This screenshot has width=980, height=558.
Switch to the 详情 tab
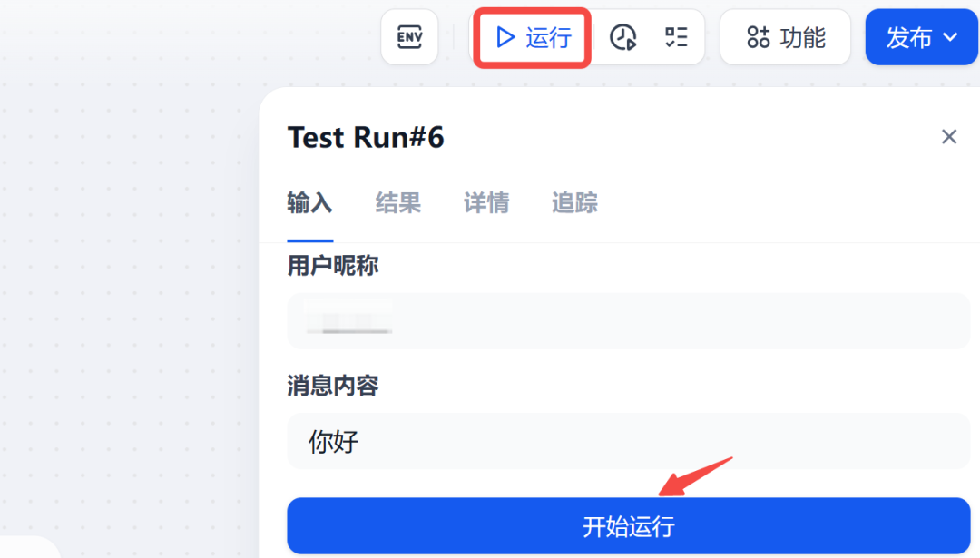coord(486,203)
